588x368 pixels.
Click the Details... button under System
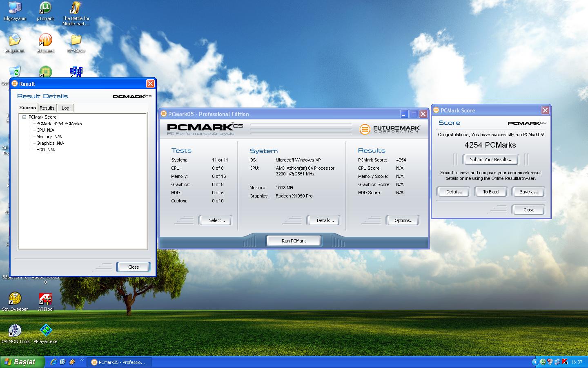(x=323, y=220)
